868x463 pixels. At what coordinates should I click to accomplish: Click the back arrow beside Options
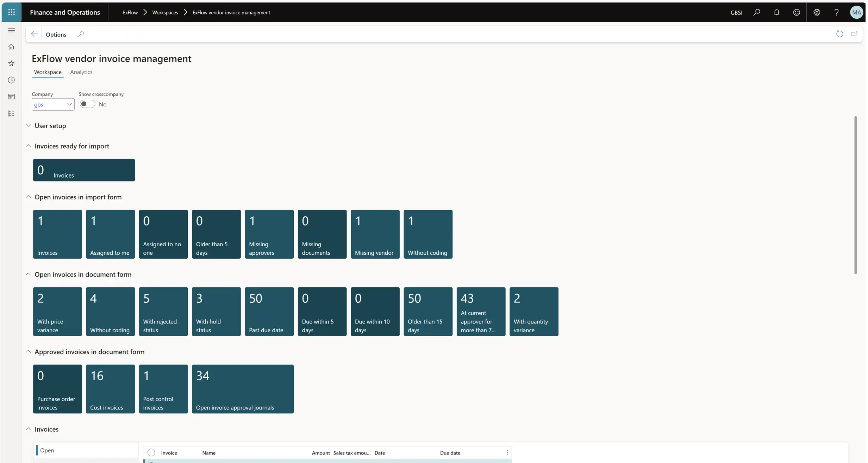(x=34, y=34)
